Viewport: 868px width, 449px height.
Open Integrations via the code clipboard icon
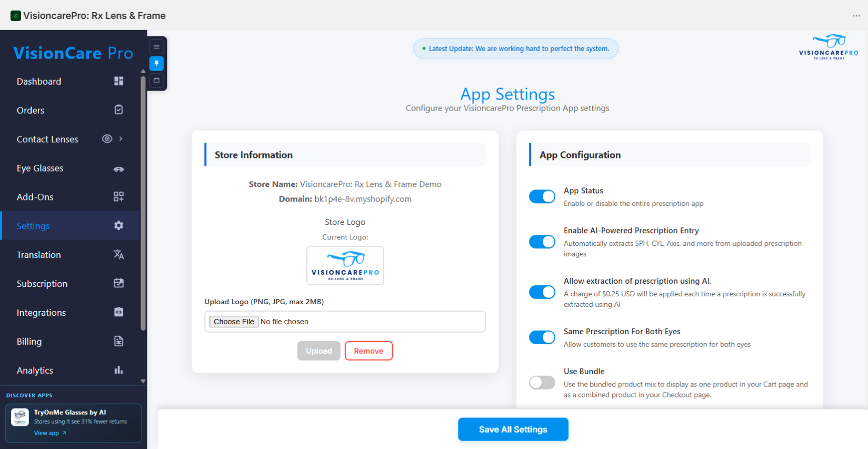(x=118, y=312)
